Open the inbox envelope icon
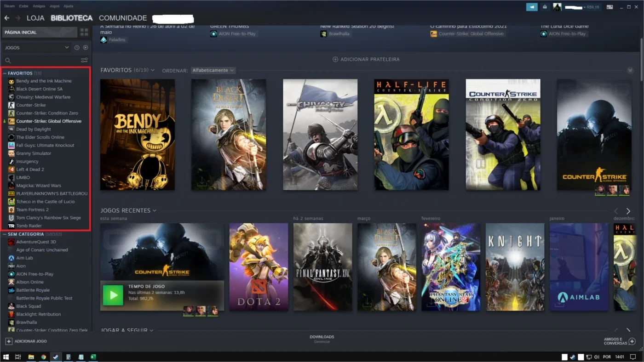This screenshot has width=644, height=362. click(x=545, y=7)
